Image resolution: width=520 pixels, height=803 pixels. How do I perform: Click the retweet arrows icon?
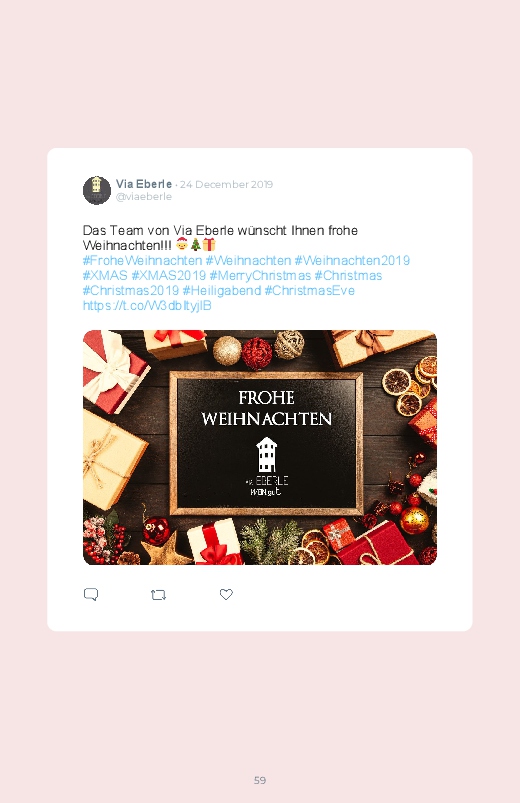pyautogui.click(x=158, y=595)
